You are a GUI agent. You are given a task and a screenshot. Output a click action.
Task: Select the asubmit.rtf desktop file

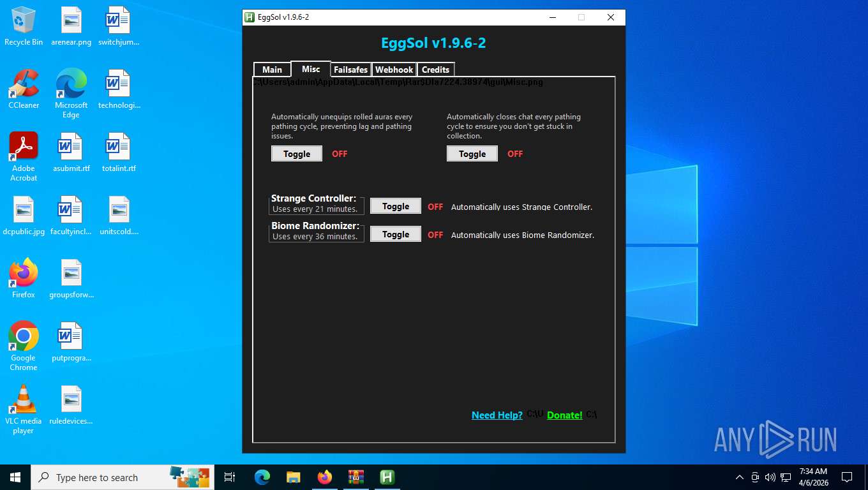point(71,152)
